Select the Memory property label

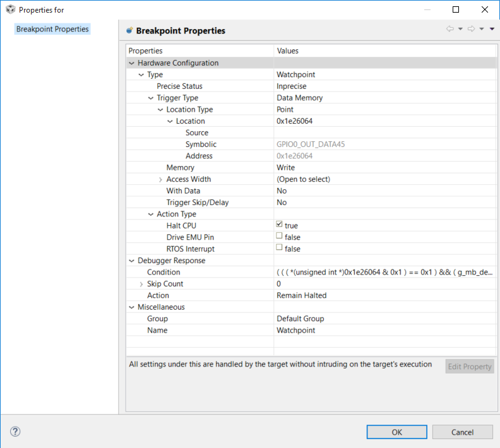point(180,168)
